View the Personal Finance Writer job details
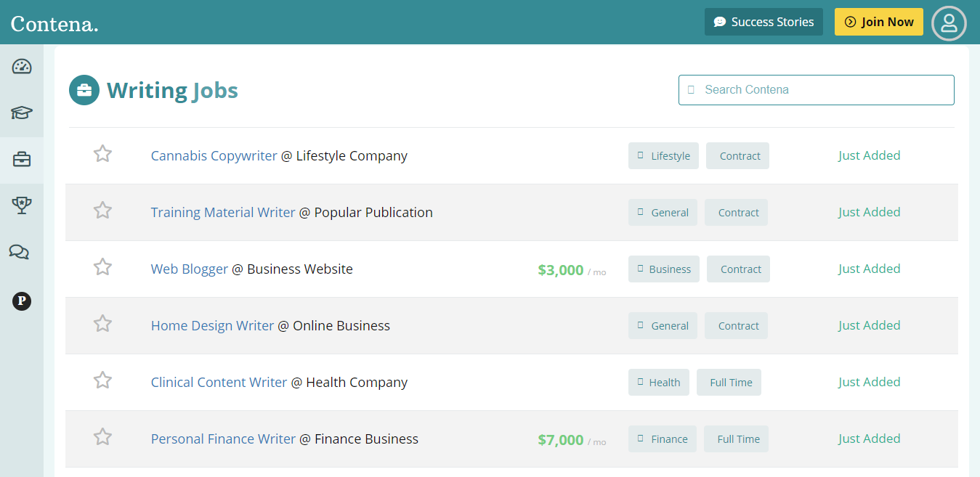 click(222, 439)
